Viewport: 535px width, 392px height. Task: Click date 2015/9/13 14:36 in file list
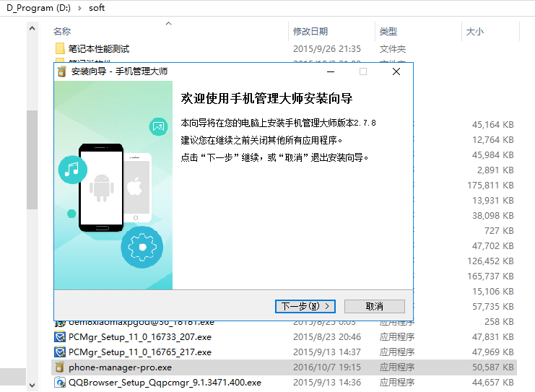tap(327, 382)
